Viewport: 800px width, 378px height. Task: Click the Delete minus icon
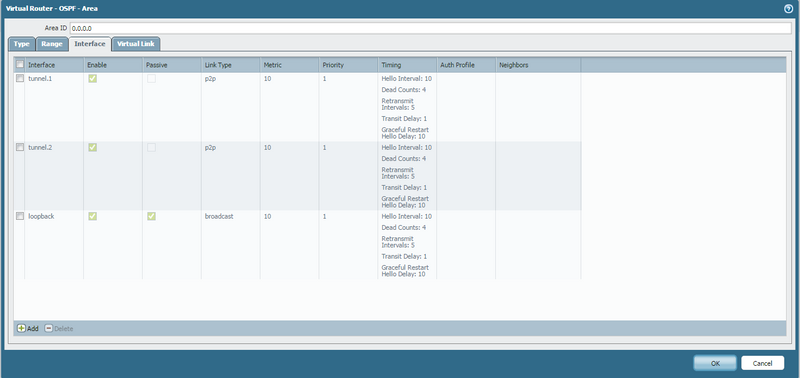coord(48,329)
